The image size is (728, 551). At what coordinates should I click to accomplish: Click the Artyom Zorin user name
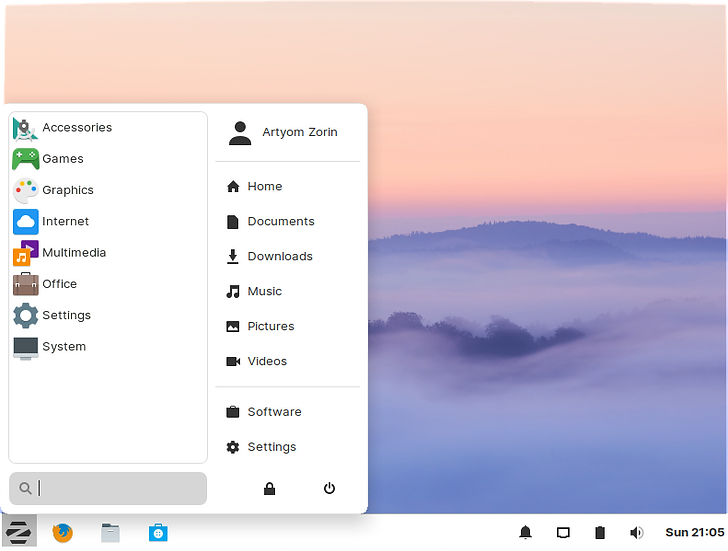click(x=299, y=132)
